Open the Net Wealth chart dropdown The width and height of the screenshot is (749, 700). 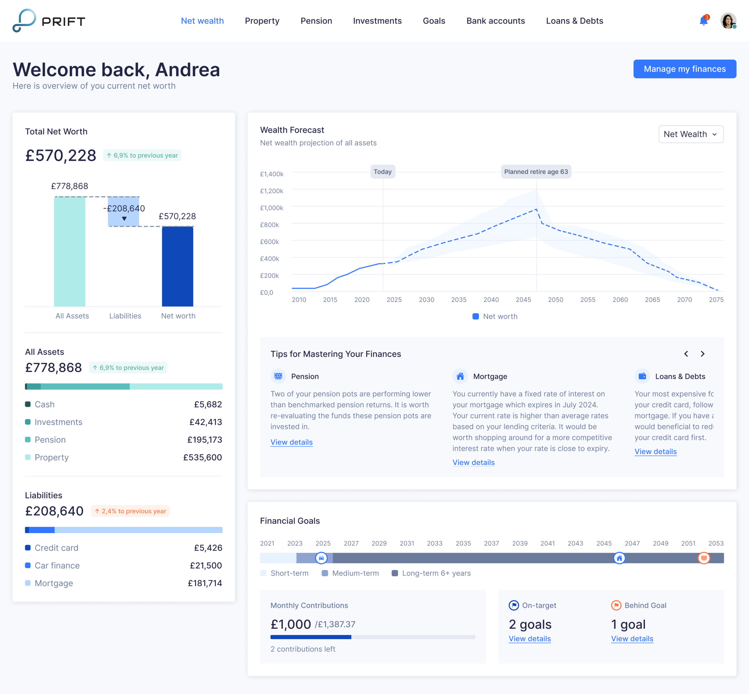click(691, 134)
